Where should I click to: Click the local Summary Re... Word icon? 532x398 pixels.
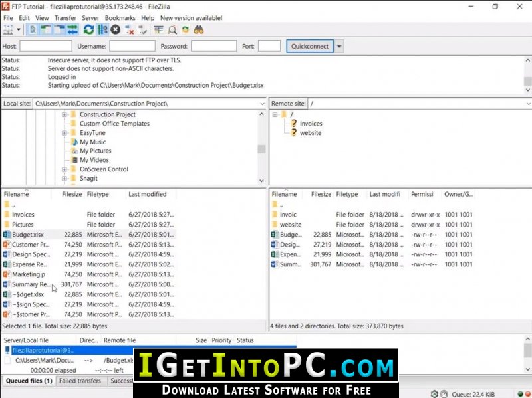point(7,284)
